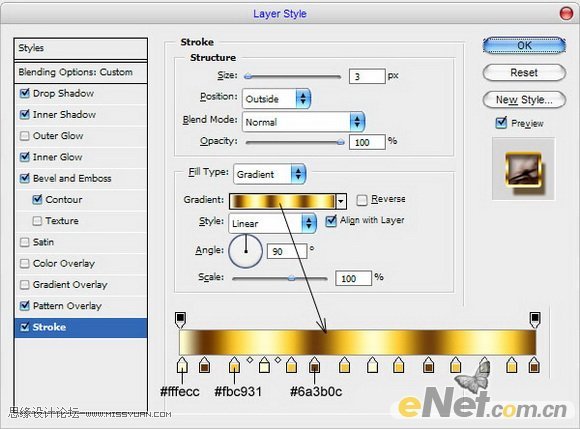This screenshot has width=580, height=429.
Task: Select the left opacity stop above gradient bar
Action: point(180,320)
